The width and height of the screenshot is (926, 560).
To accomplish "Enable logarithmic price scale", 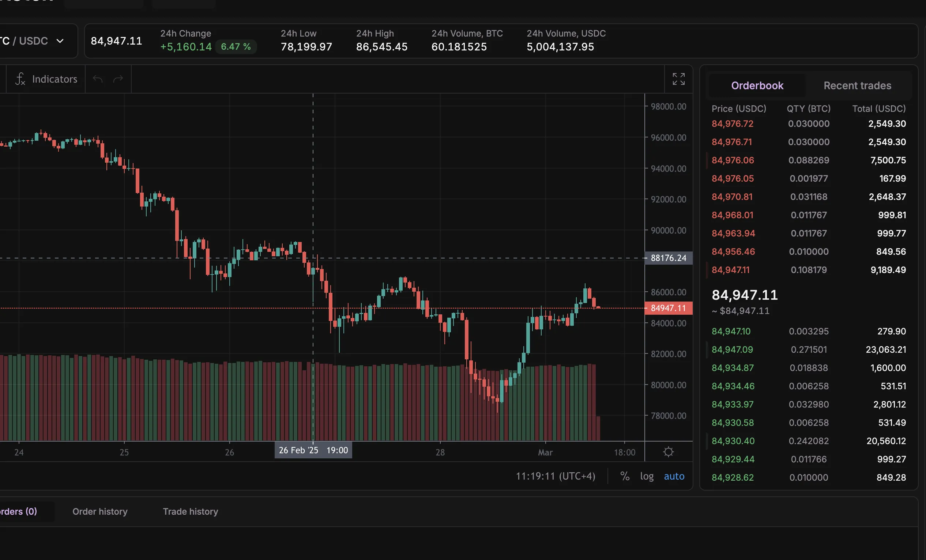I will pos(647,476).
